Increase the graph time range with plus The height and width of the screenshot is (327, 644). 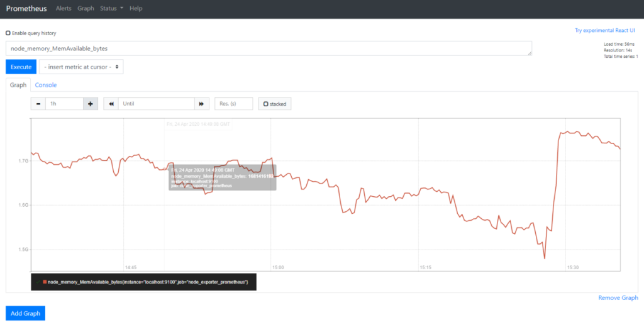click(x=90, y=104)
